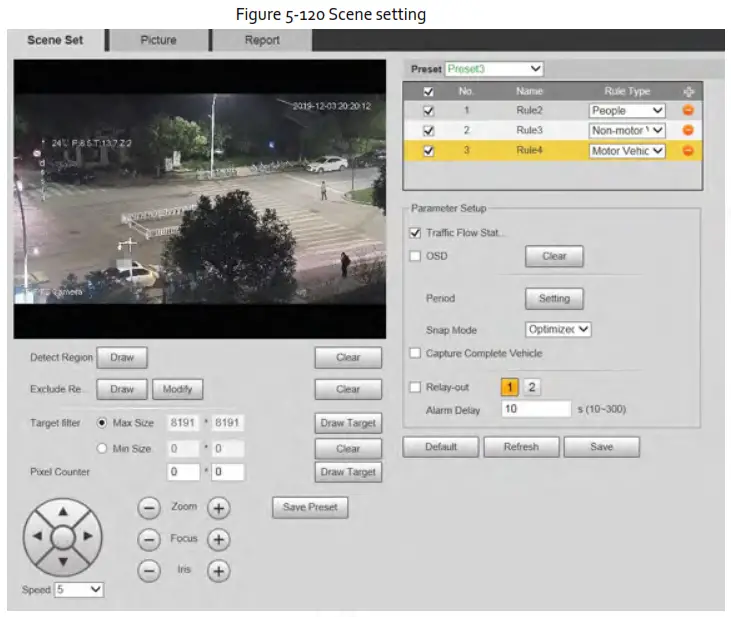Select Min Size radio button
Screen dimensions: 731x617
click(x=102, y=448)
